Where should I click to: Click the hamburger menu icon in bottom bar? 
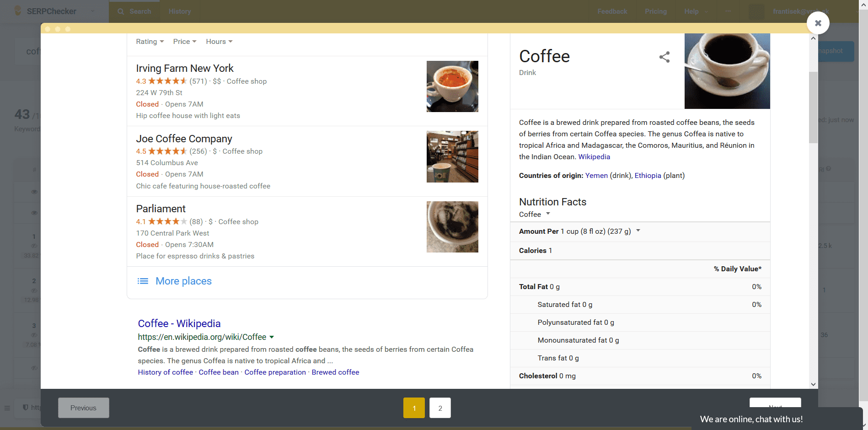click(7, 408)
